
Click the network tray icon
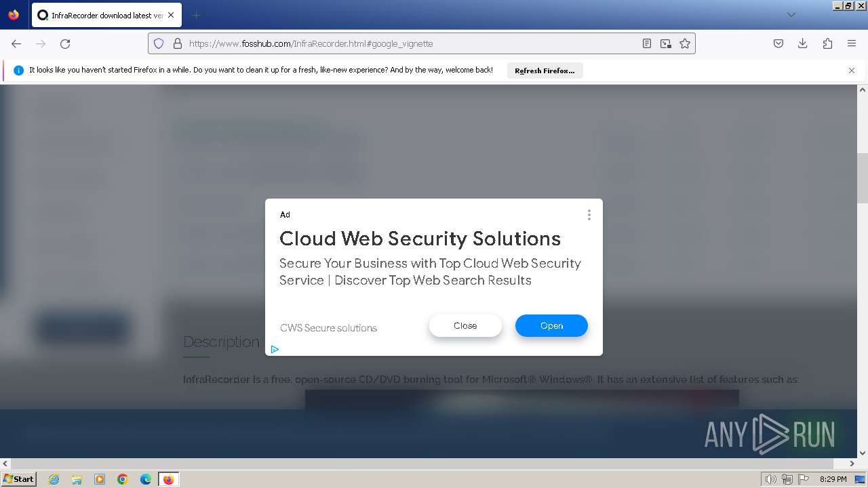coord(787,479)
